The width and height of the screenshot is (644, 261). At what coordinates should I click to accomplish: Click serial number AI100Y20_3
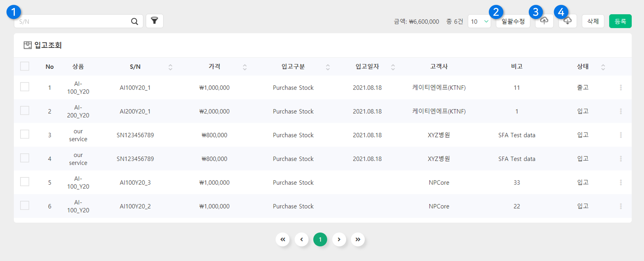pyautogui.click(x=135, y=182)
